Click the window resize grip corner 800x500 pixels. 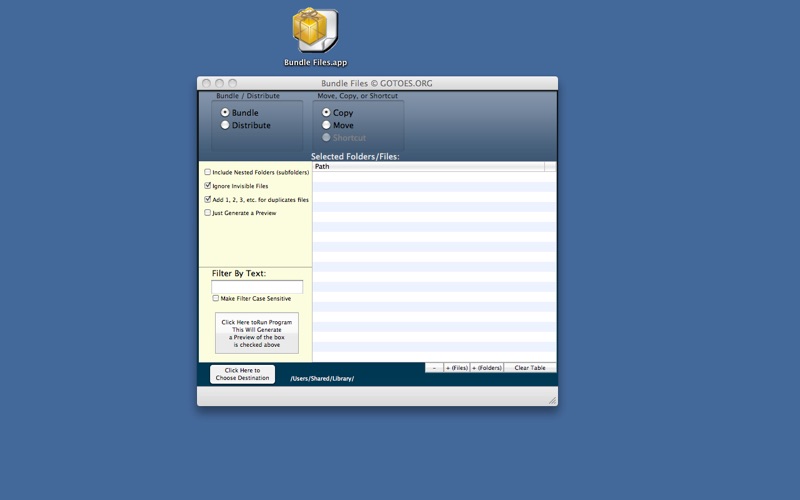point(553,401)
